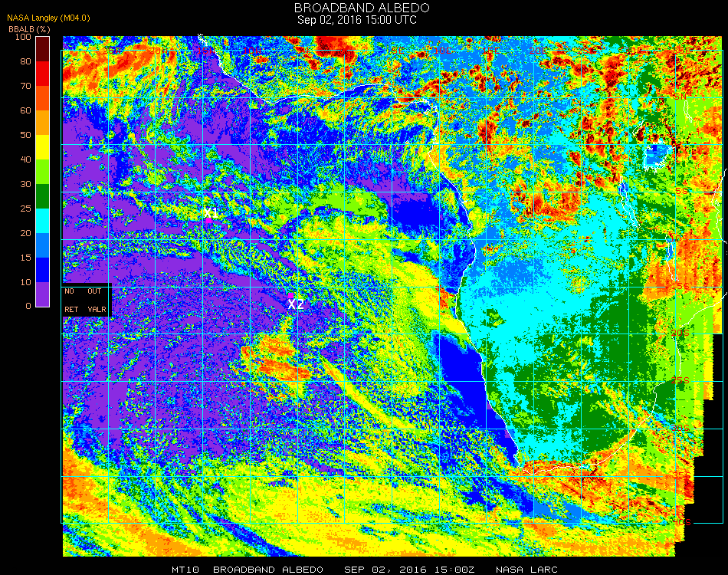Screen dimensions: 728x575
Task: Click the 30S latitude label
Action: pos(680,428)
